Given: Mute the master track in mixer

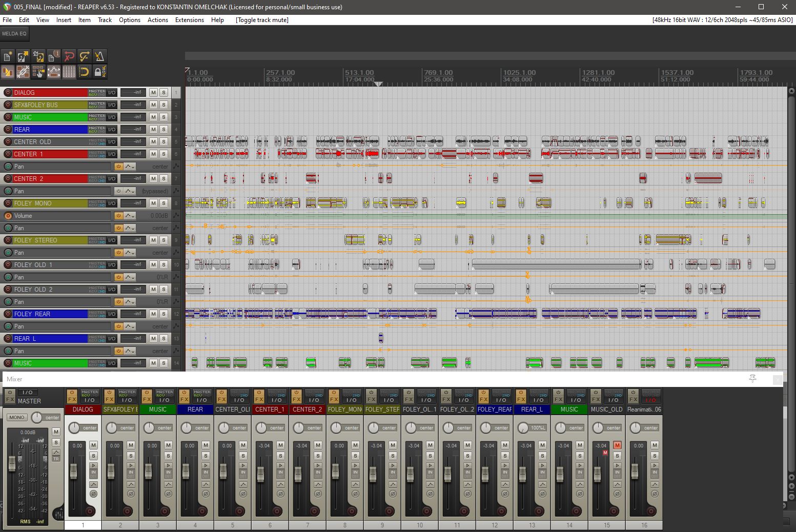Looking at the screenshot, I should pyautogui.click(x=56, y=432).
